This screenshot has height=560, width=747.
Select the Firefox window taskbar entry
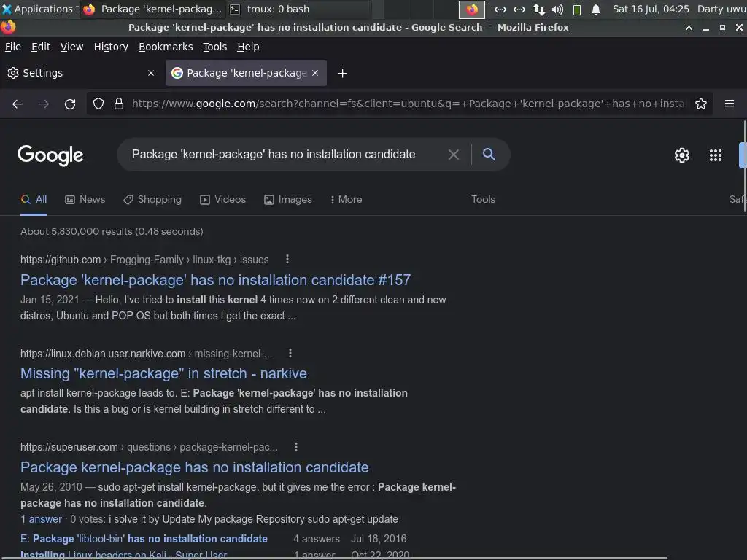click(153, 9)
